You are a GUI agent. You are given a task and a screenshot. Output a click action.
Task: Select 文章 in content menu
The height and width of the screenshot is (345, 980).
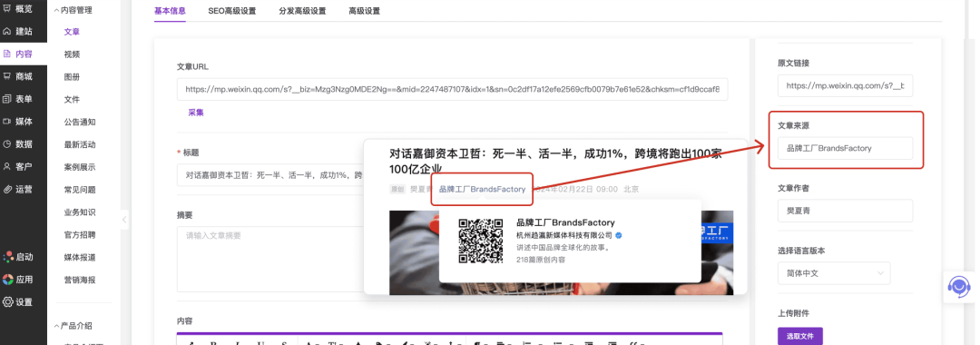click(72, 32)
